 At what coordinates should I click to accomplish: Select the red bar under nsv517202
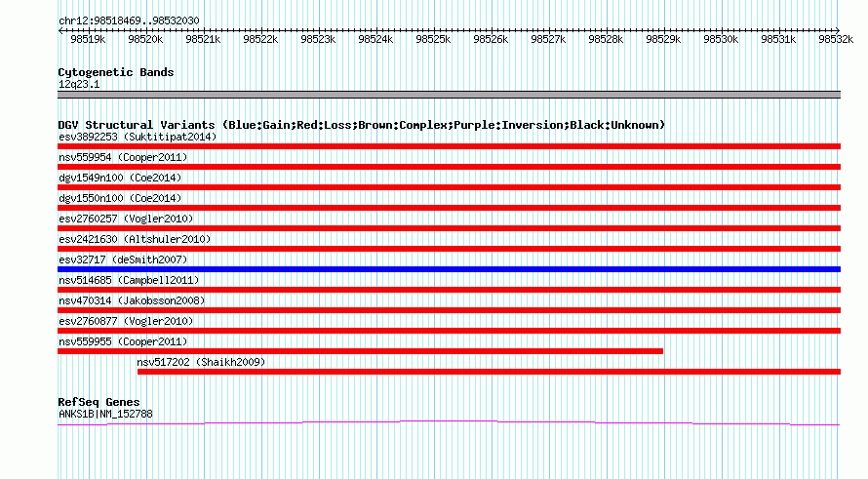(489, 372)
